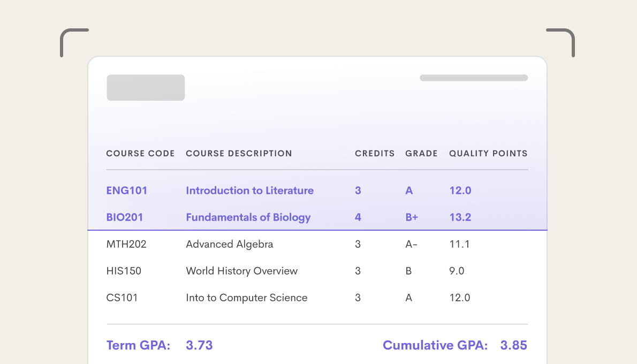Click the COURSE CODE column header
Screen dimensions: 637x364
pyautogui.click(x=140, y=154)
